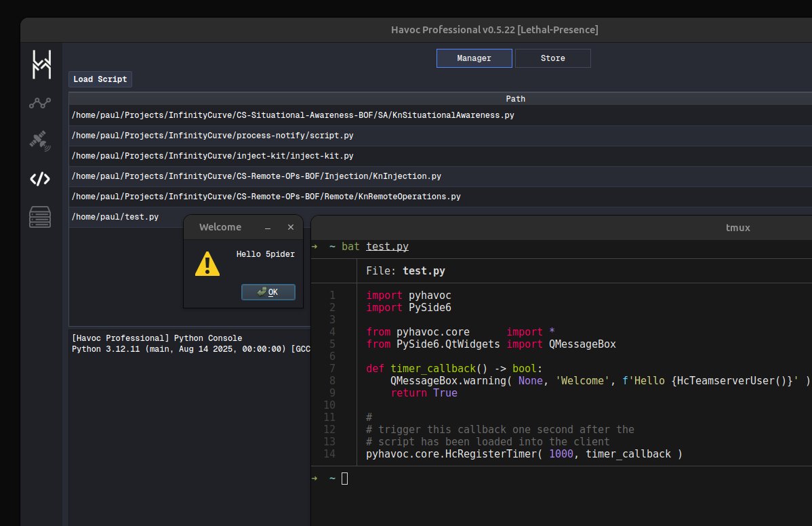
Task: Select the inject-kit.py script row
Action: point(440,156)
